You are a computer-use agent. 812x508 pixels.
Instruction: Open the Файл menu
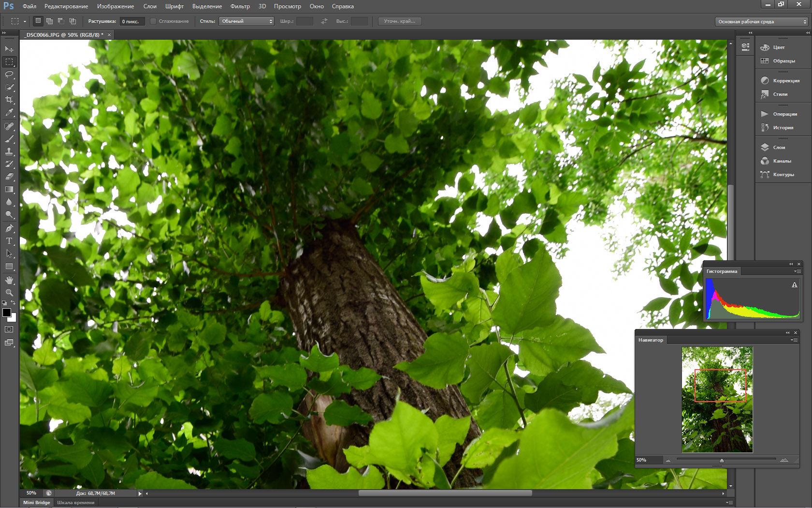point(29,6)
